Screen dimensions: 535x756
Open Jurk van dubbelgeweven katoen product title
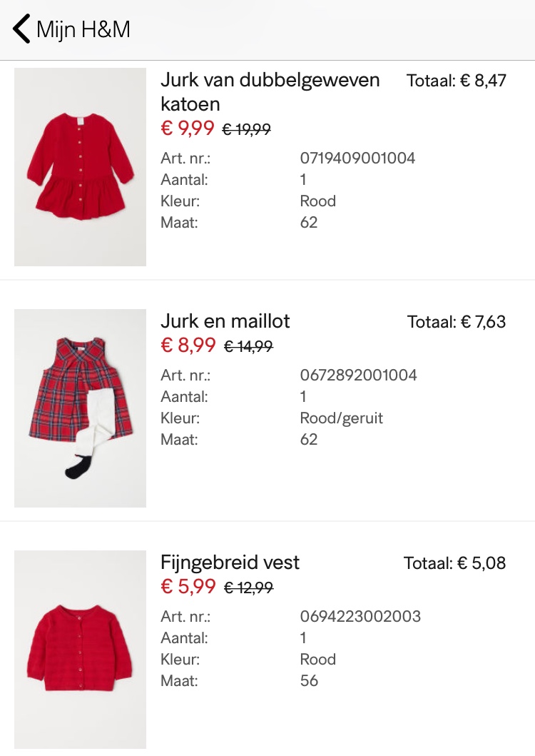tap(270, 91)
